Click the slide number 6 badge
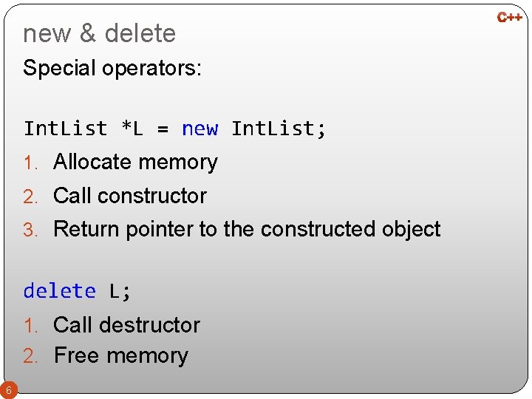The width and height of the screenshot is (532, 399). point(8,390)
